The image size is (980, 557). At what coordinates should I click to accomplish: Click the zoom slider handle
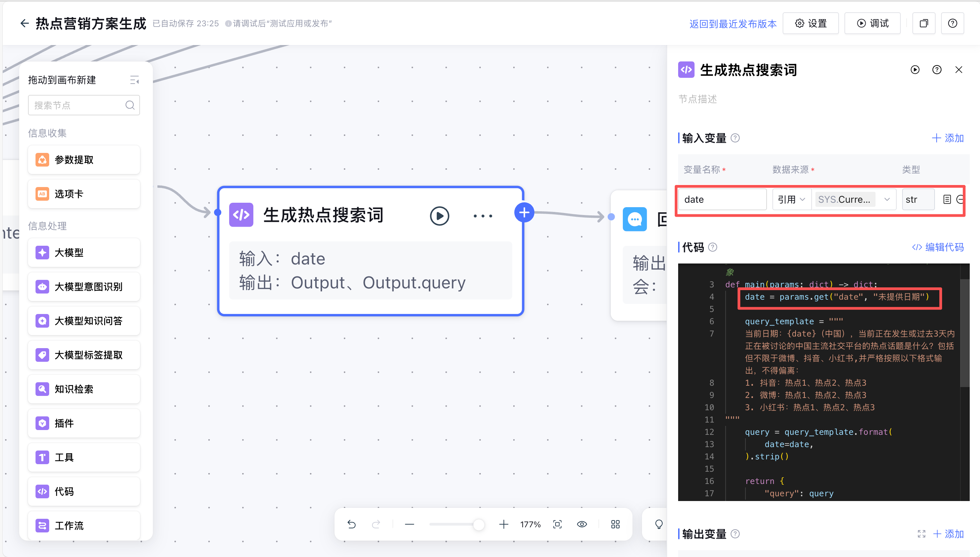click(478, 524)
